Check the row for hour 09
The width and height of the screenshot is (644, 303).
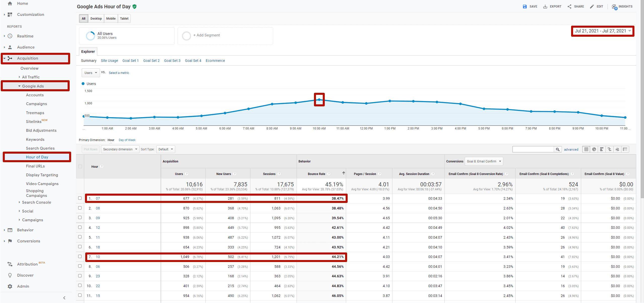(x=80, y=218)
